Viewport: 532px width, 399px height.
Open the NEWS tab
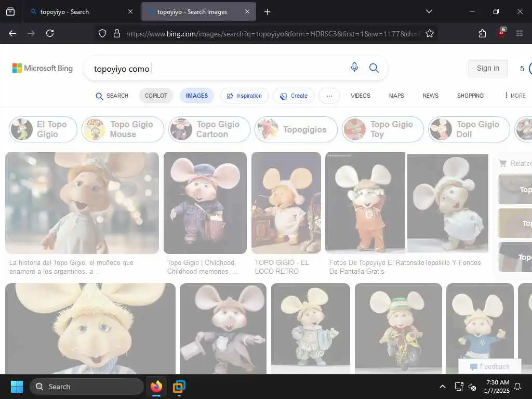click(x=431, y=96)
